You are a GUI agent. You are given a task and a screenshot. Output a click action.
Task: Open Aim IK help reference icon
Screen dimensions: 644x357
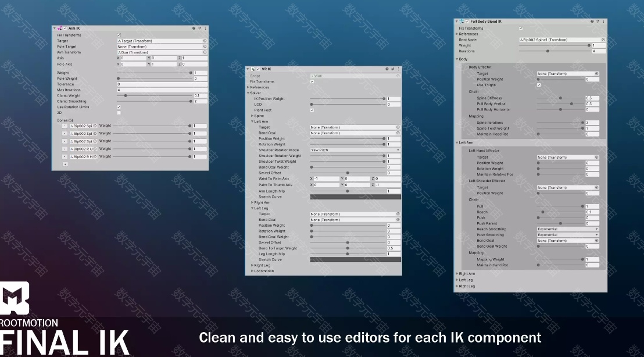coord(194,28)
